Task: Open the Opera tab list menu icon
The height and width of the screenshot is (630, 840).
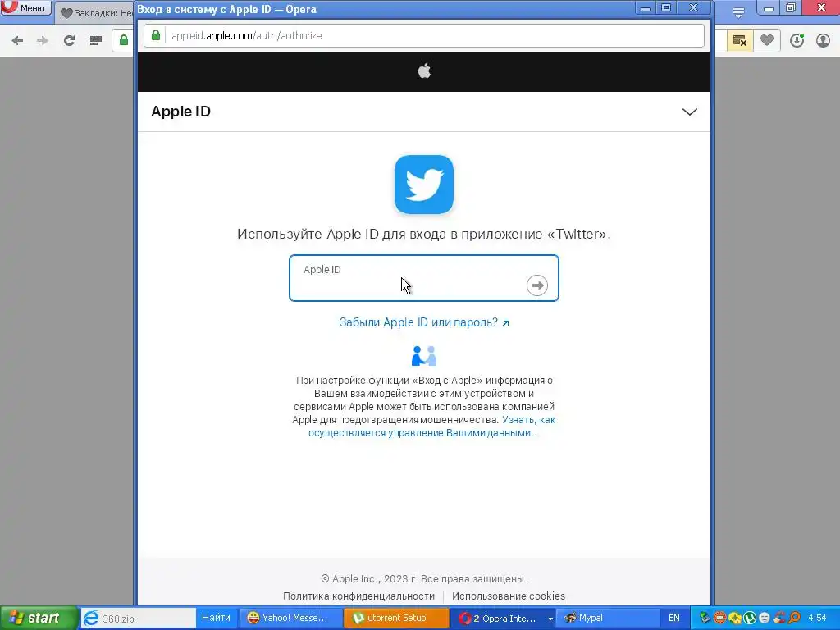Action: pyautogui.click(x=738, y=13)
